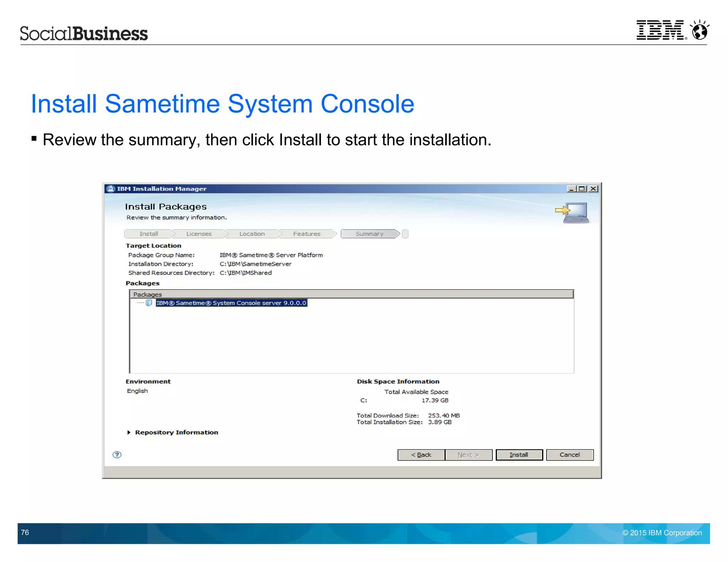Screen dimensions: 728x562
Task: Click the greyed-out Next > button
Action: tap(469, 455)
